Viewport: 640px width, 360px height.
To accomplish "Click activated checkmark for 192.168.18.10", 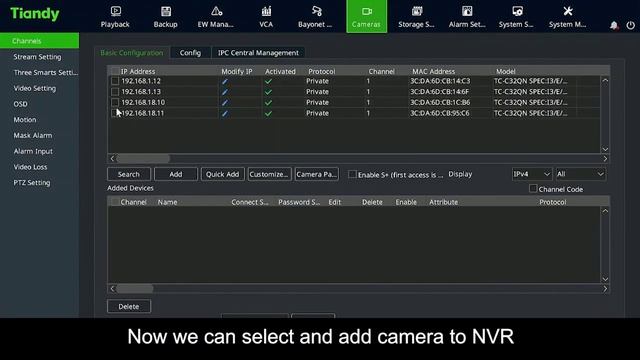I will (x=268, y=102).
